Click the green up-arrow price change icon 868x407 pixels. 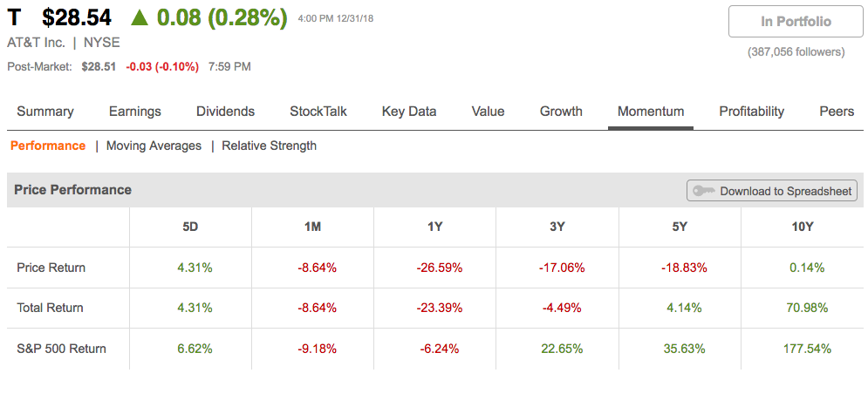(x=140, y=19)
